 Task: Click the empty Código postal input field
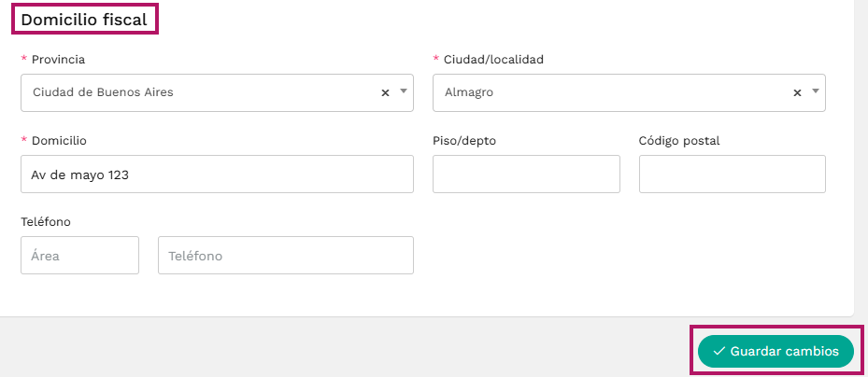pyautogui.click(x=733, y=175)
